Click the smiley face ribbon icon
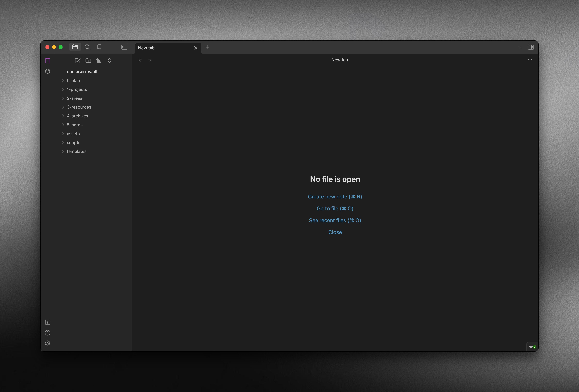The height and width of the screenshot is (392, 579). 48,71
